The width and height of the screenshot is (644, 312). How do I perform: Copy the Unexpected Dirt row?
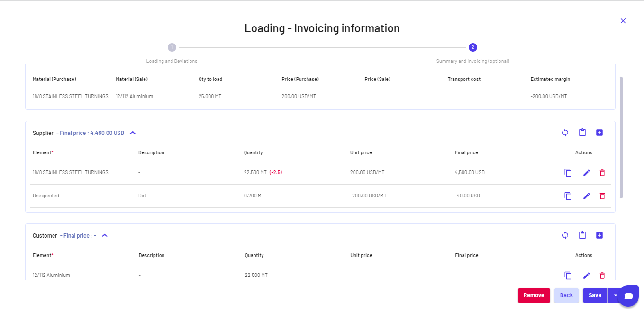568,196
